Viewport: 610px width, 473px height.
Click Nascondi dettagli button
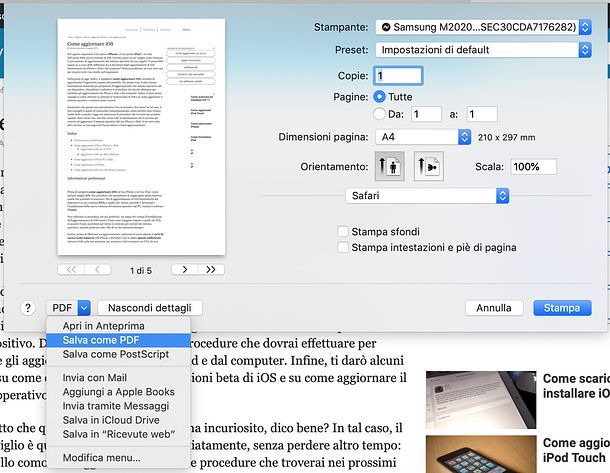point(150,308)
